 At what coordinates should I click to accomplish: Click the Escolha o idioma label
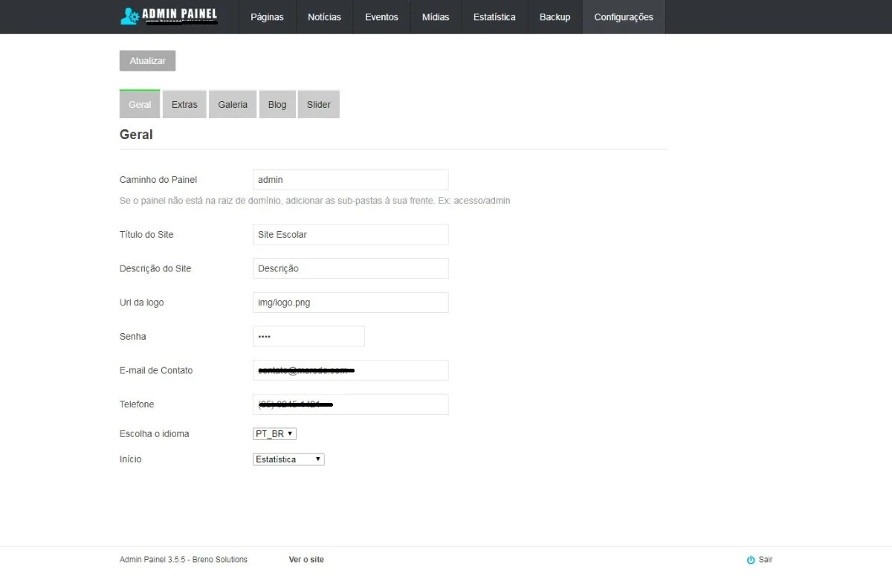click(155, 433)
